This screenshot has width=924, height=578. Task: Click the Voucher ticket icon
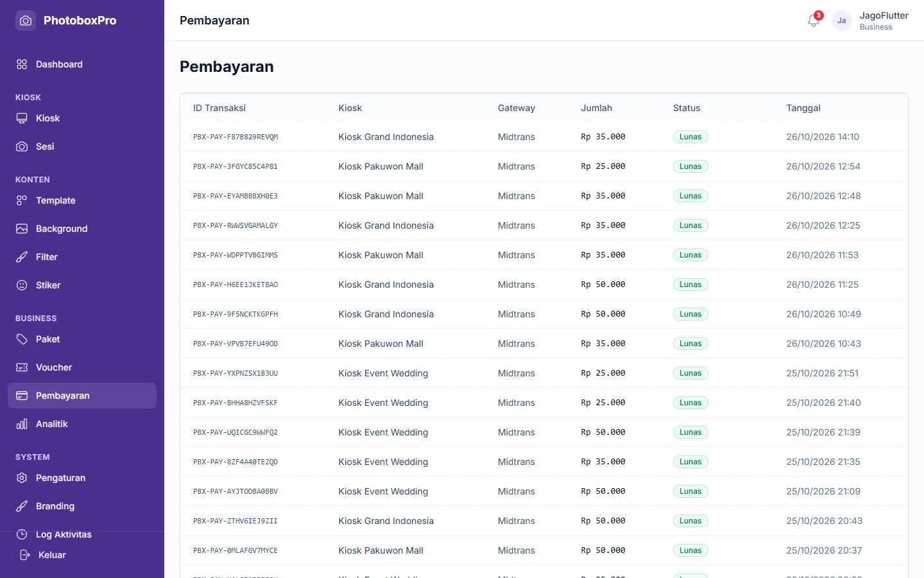[22, 367]
